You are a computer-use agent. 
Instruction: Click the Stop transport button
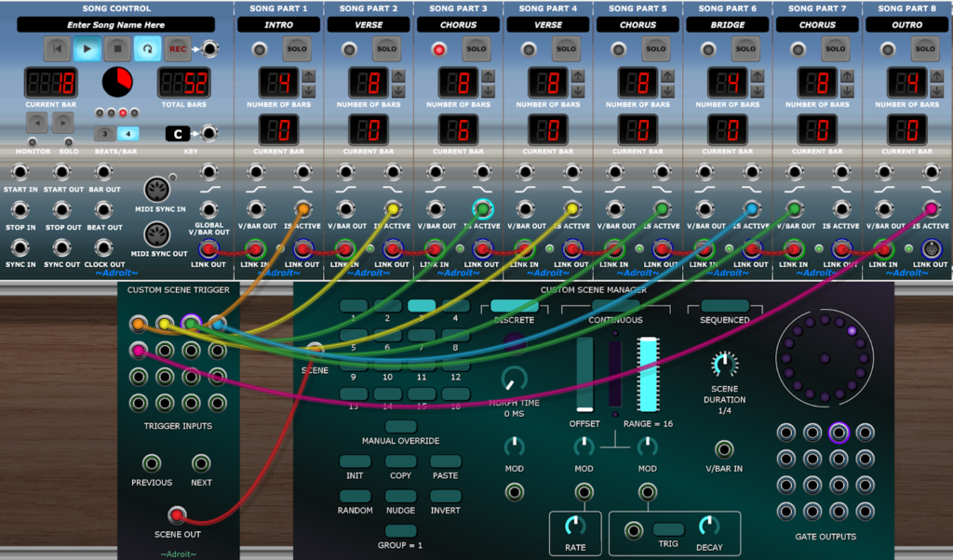[x=117, y=48]
